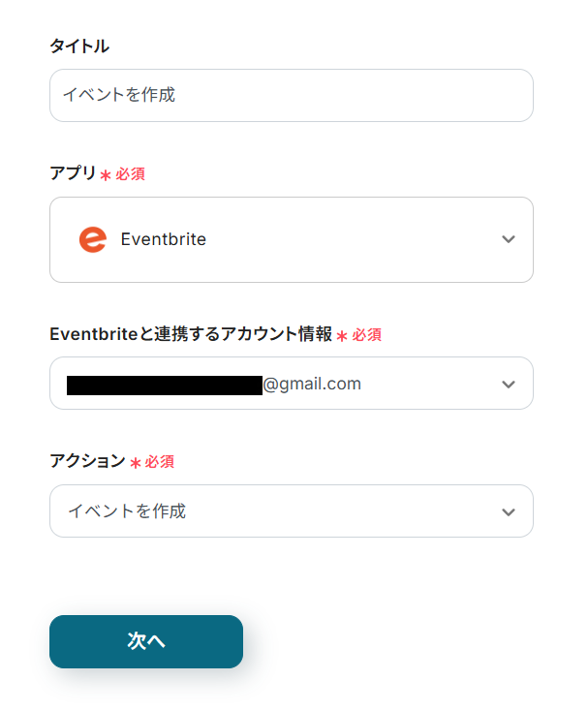Expand the account dropdown chevron beside @gmail.com

point(509,384)
